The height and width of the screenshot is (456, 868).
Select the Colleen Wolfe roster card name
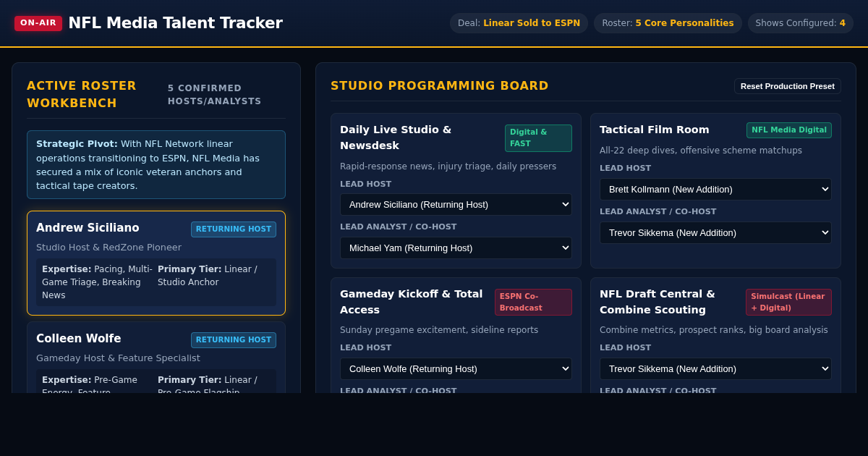pyautogui.click(x=79, y=339)
